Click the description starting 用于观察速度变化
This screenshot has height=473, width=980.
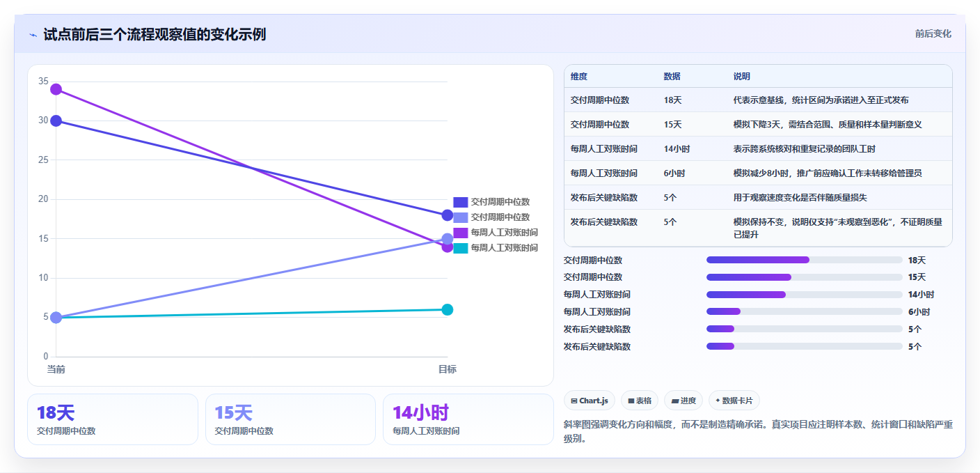800,198
